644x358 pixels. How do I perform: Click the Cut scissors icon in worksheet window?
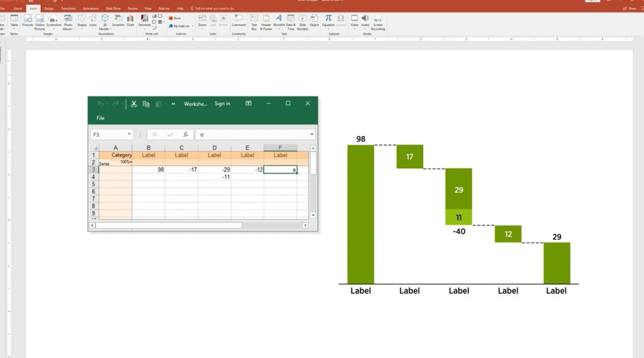click(x=134, y=103)
